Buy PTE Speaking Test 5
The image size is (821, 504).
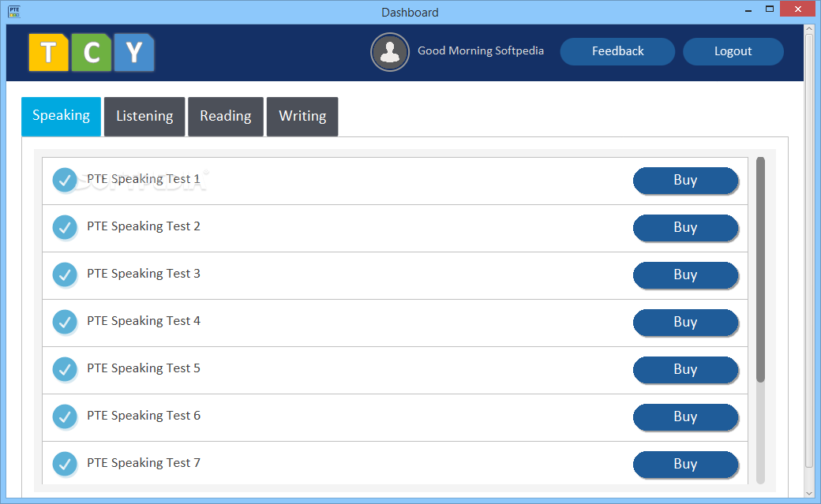685,370
